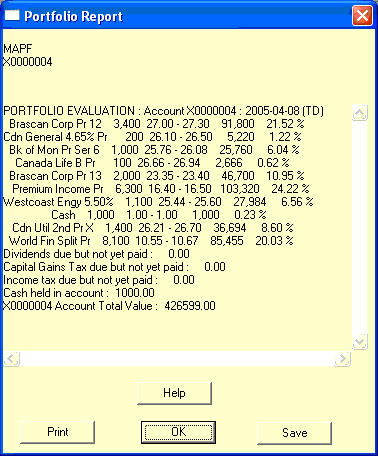Select the Brascan Corp Pr 12 line

(157, 124)
